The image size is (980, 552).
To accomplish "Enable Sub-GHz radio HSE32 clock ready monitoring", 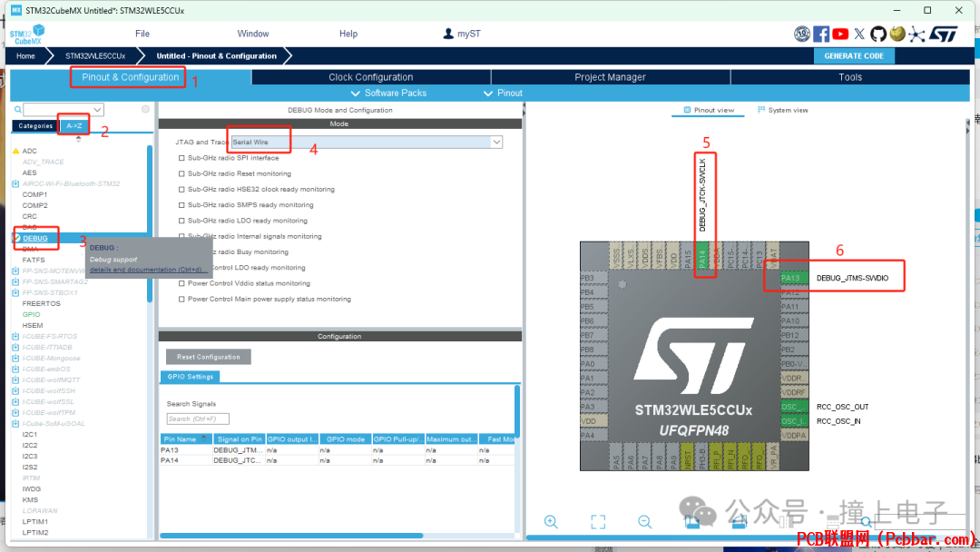I will click(181, 190).
